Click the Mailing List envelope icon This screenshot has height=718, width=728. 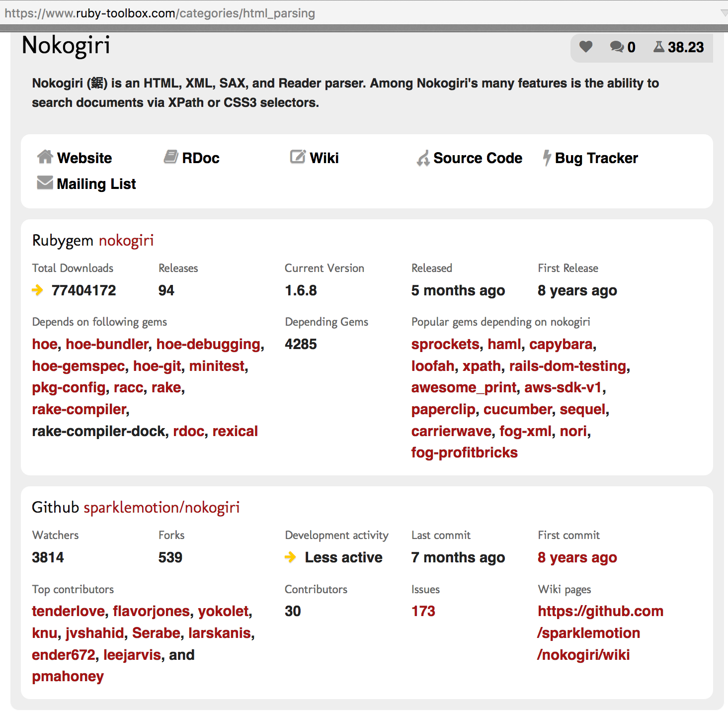coord(45,182)
